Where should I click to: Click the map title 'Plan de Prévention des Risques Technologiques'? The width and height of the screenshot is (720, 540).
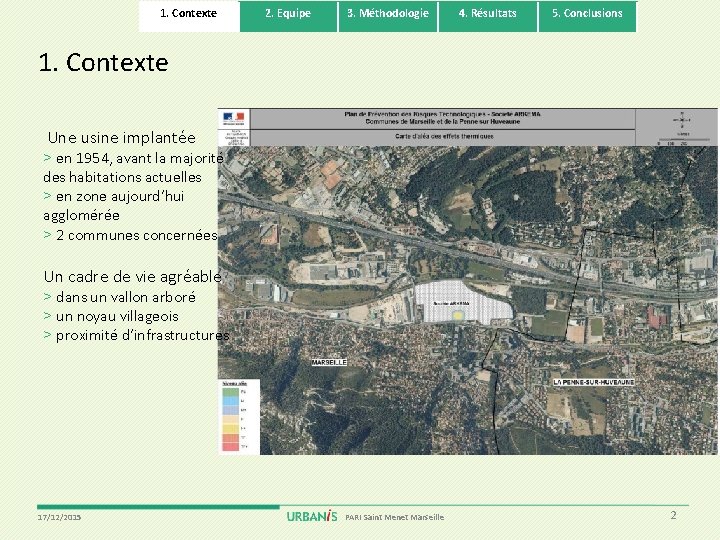(443, 114)
